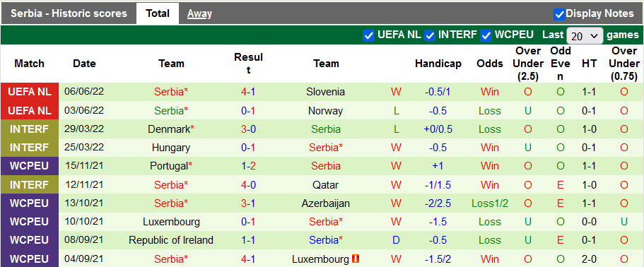Click the red card icon next to Luxembourg
Image resolution: width=644 pixels, height=267 pixels.
(x=356, y=259)
